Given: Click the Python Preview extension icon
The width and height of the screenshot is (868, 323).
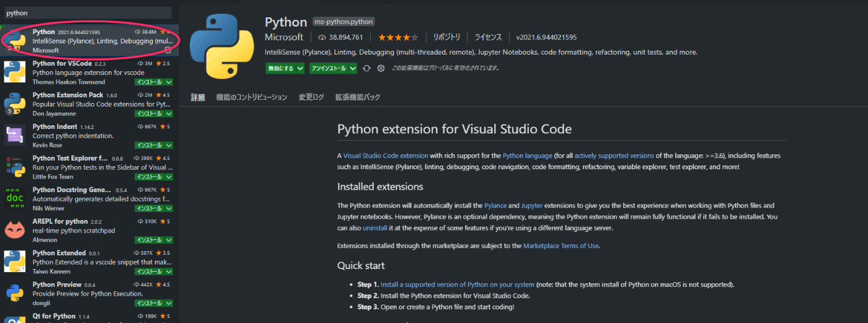Looking at the screenshot, I should 15,293.
